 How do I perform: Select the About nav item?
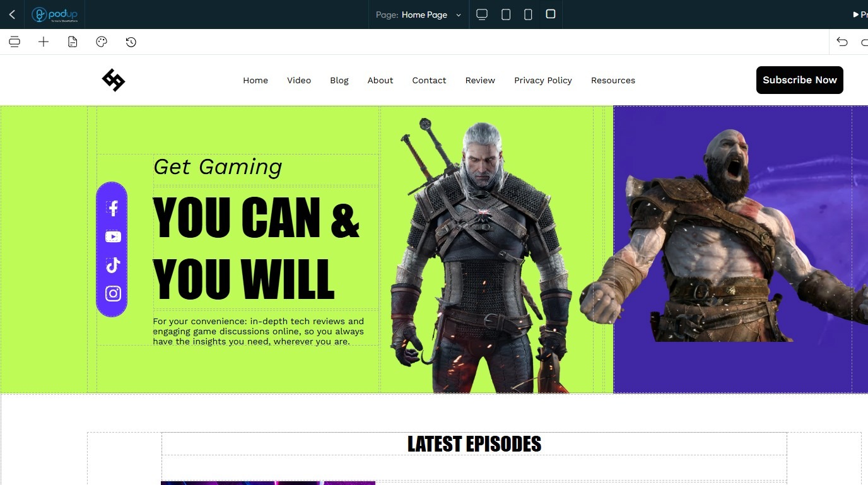[380, 80]
